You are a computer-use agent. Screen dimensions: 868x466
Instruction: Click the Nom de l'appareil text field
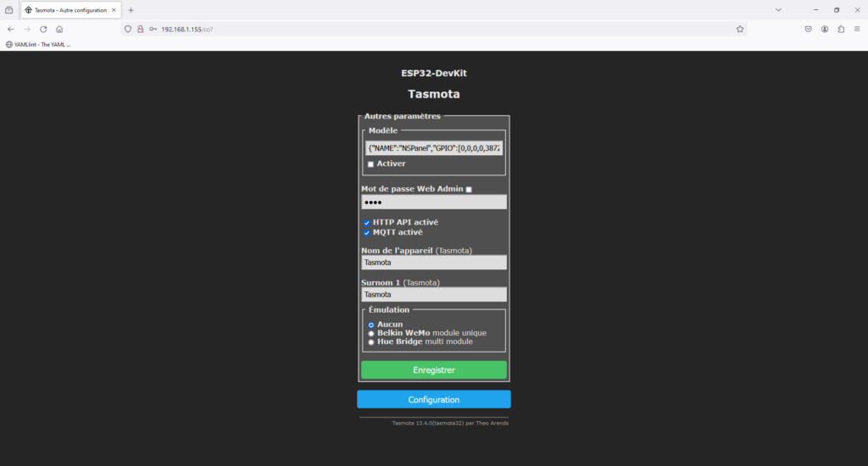coord(433,263)
